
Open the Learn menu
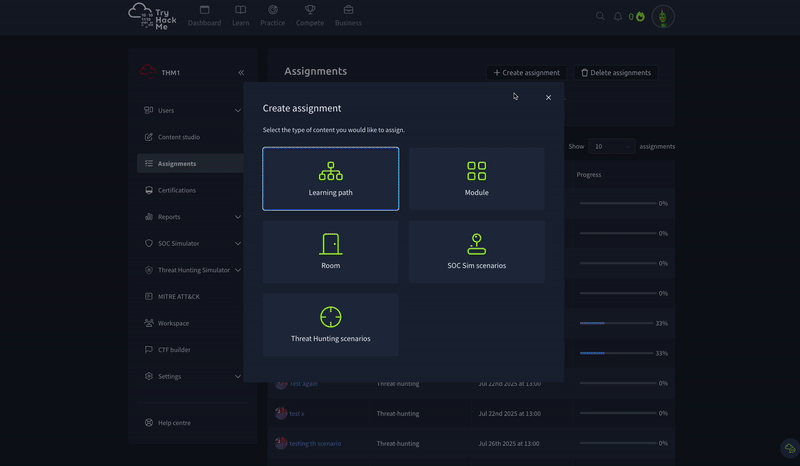tap(240, 16)
